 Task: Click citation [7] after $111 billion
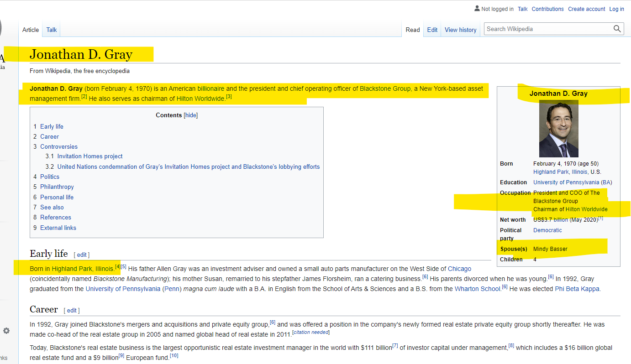[x=395, y=346]
